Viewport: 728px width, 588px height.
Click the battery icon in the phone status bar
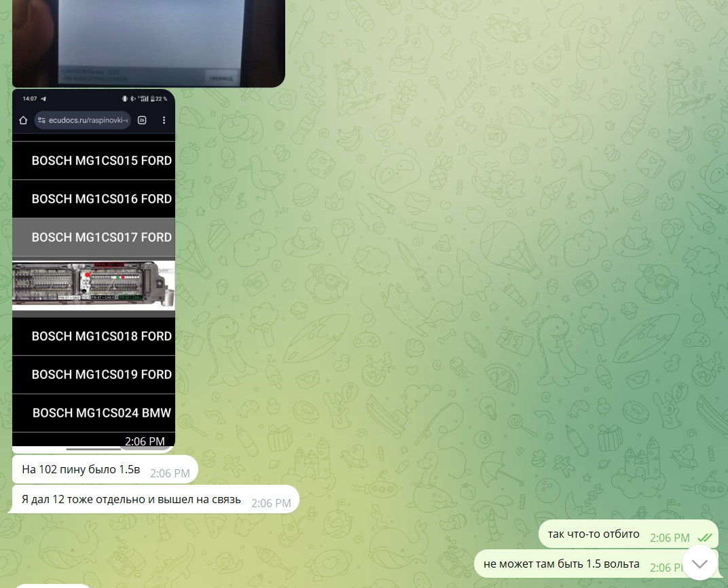154,99
